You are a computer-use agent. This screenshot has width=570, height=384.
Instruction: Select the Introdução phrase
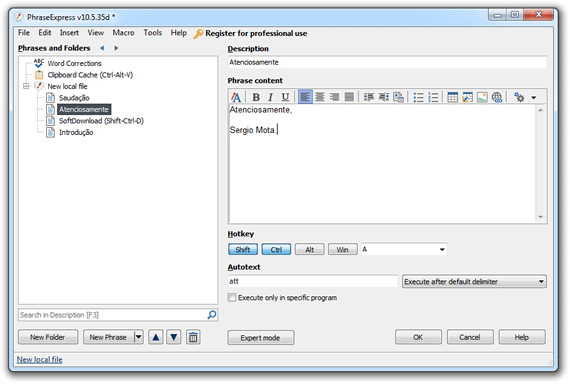pyautogui.click(x=76, y=132)
